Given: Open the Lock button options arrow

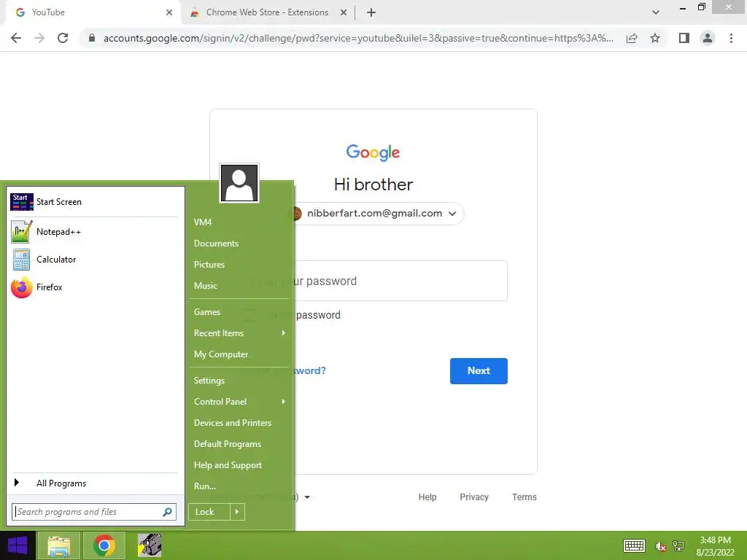Looking at the screenshot, I should pos(237,512).
